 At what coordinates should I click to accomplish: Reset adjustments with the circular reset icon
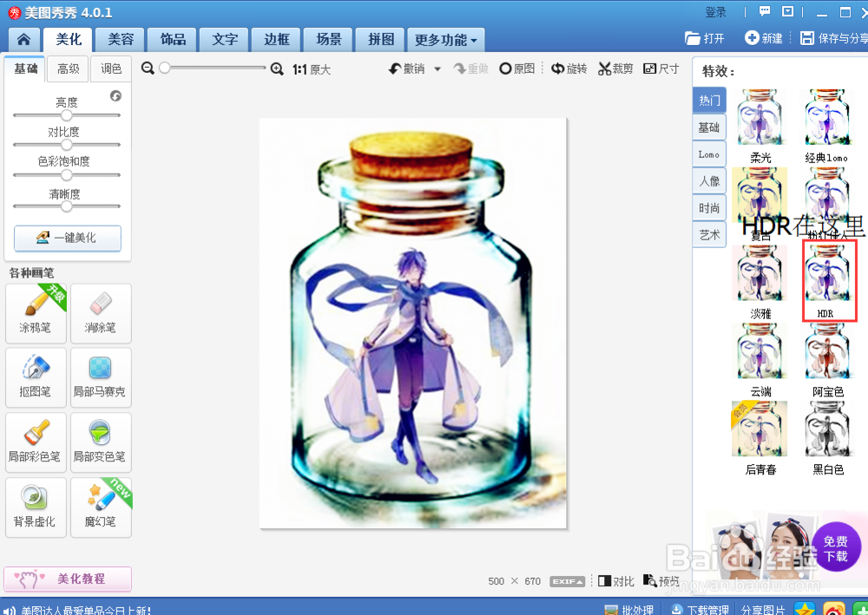pyautogui.click(x=115, y=95)
